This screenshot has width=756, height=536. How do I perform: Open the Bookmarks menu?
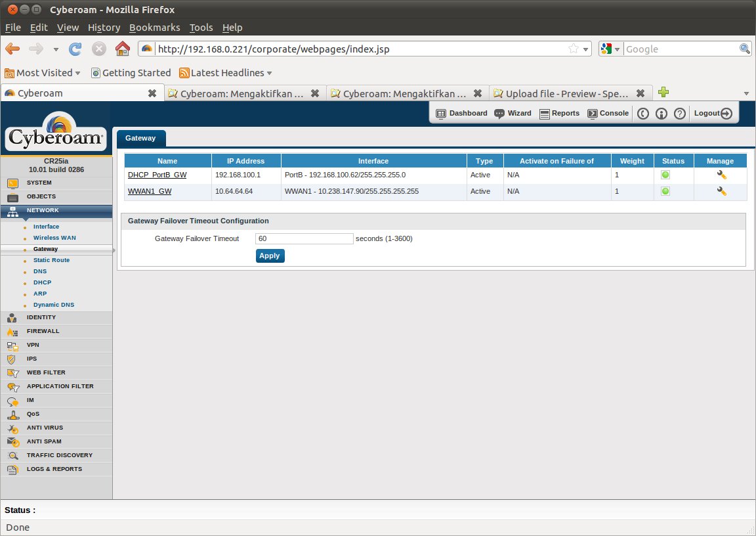pos(154,28)
